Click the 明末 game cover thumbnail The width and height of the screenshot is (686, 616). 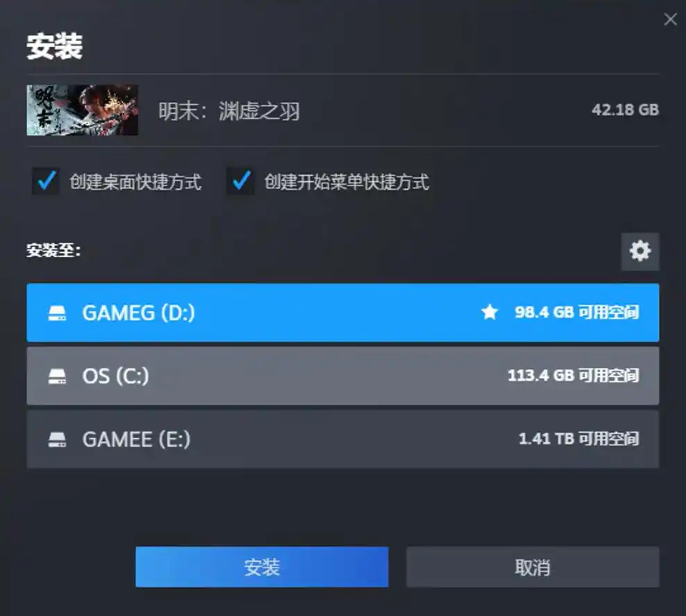pyautogui.click(x=82, y=110)
